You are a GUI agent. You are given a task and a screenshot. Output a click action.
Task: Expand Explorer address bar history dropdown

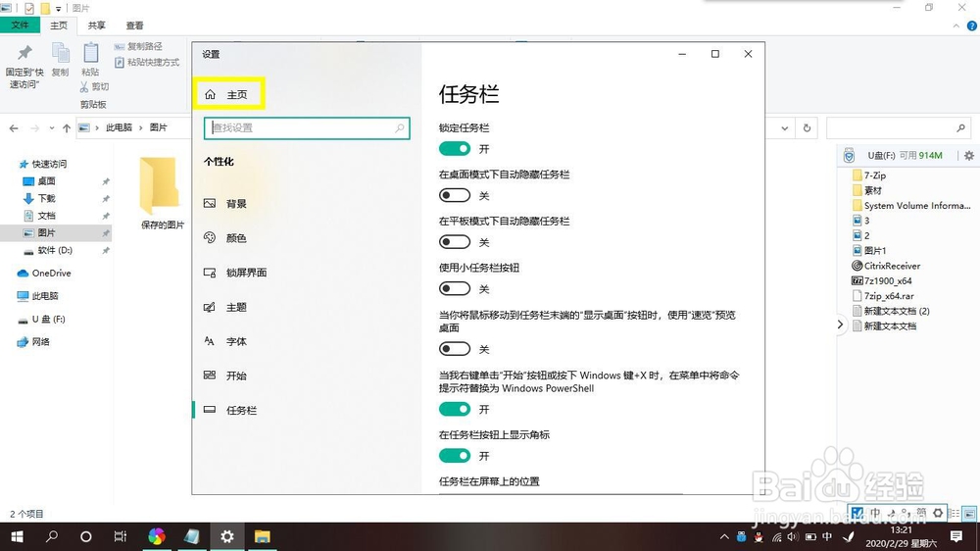pyautogui.click(x=785, y=128)
